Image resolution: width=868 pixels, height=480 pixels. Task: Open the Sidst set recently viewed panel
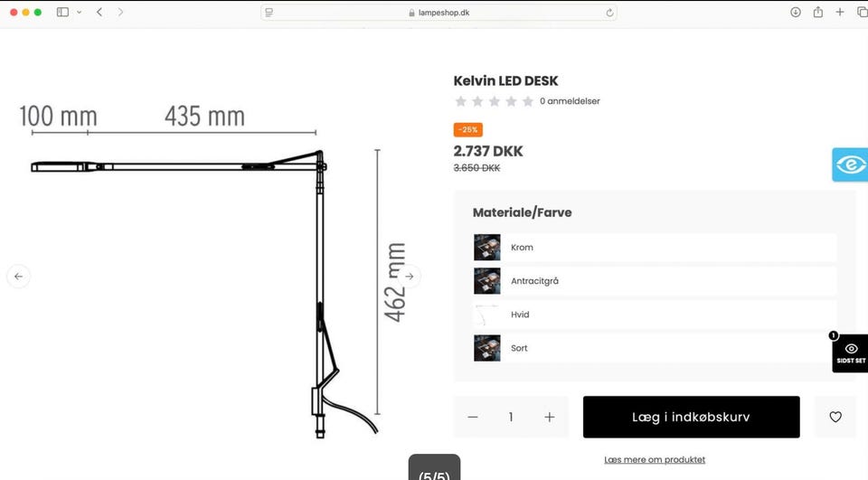(850, 353)
